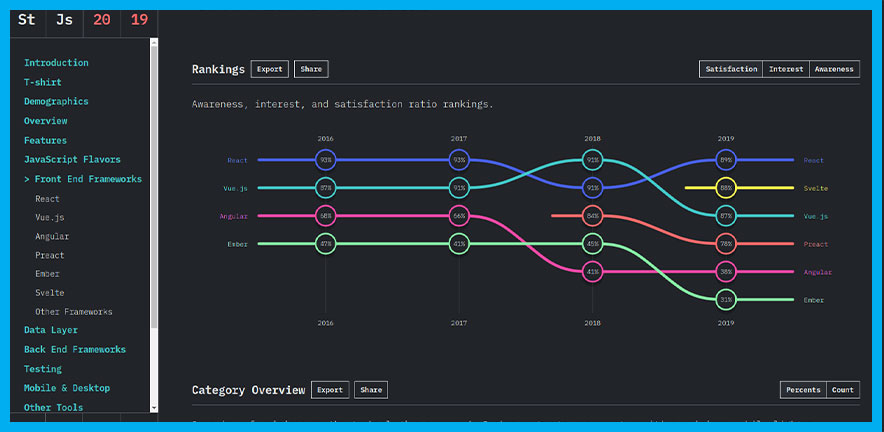Select Preact 2019 node showing 78%
Image resolution: width=884 pixels, height=432 pixels.
[x=726, y=244]
